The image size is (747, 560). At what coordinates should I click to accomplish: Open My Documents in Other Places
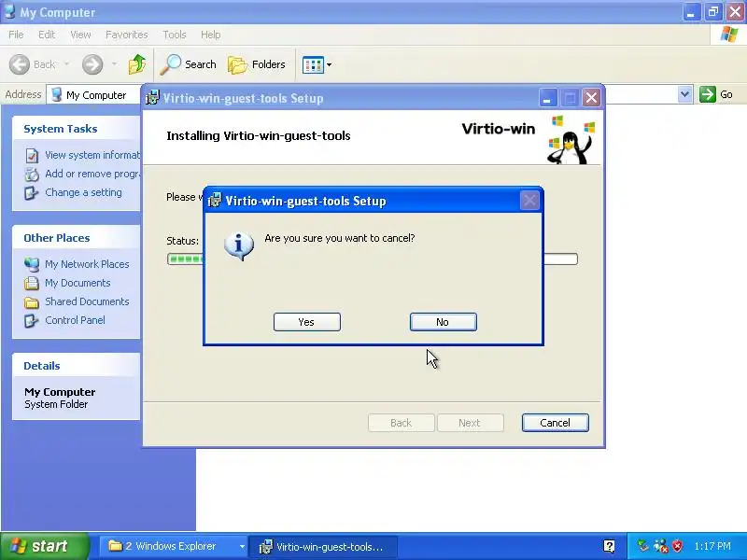[x=78, y=283]
